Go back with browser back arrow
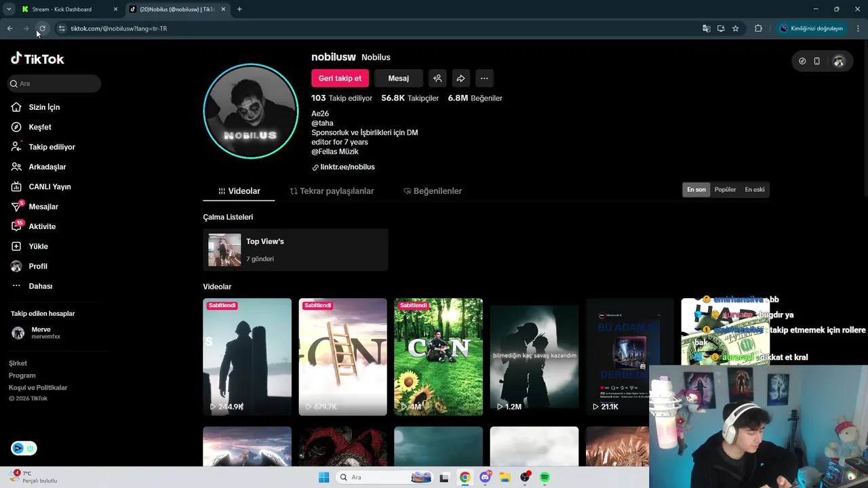 point(10,28)
